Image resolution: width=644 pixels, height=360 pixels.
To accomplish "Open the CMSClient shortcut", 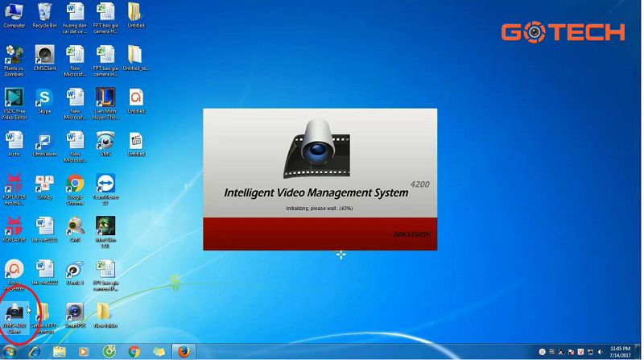I will pos(45,55).
